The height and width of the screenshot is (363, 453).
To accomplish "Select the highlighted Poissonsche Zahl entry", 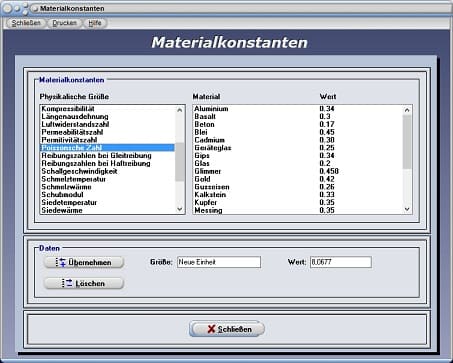I will (107, 148).
